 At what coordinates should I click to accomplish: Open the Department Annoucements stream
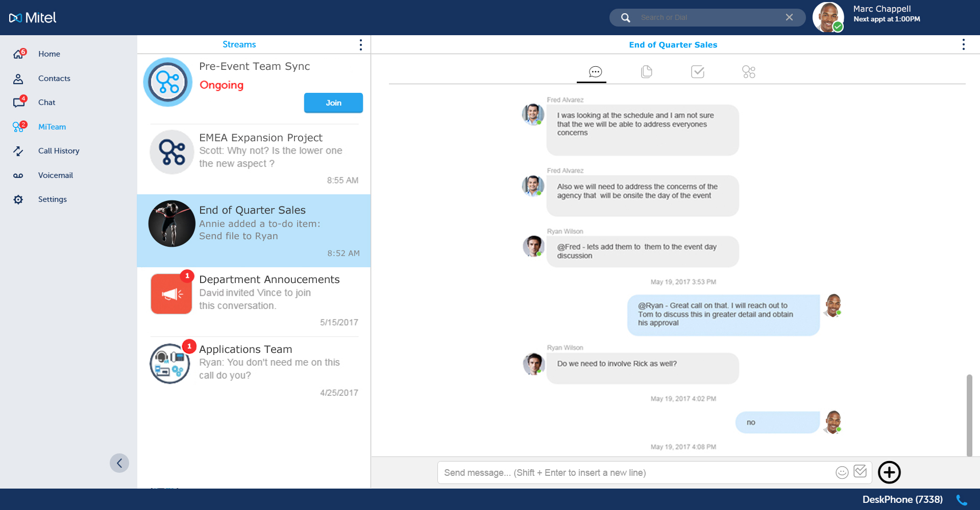click(254, 301)
